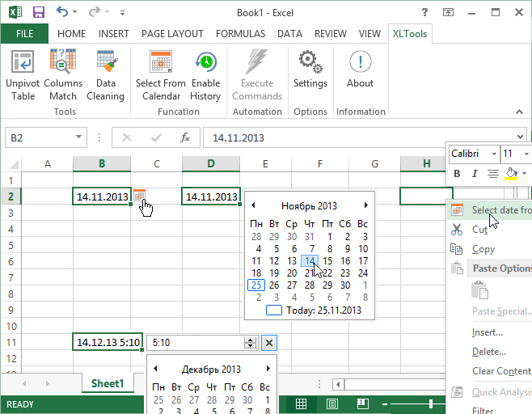Adjust time with the 5:10 spinner
This screenshot has width=532, height=414.
pyautogui.click(x=250, y=343)
